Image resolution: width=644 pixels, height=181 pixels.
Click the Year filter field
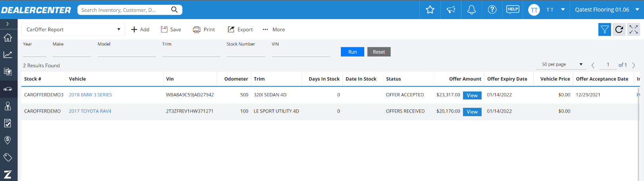tap(35, 52)
